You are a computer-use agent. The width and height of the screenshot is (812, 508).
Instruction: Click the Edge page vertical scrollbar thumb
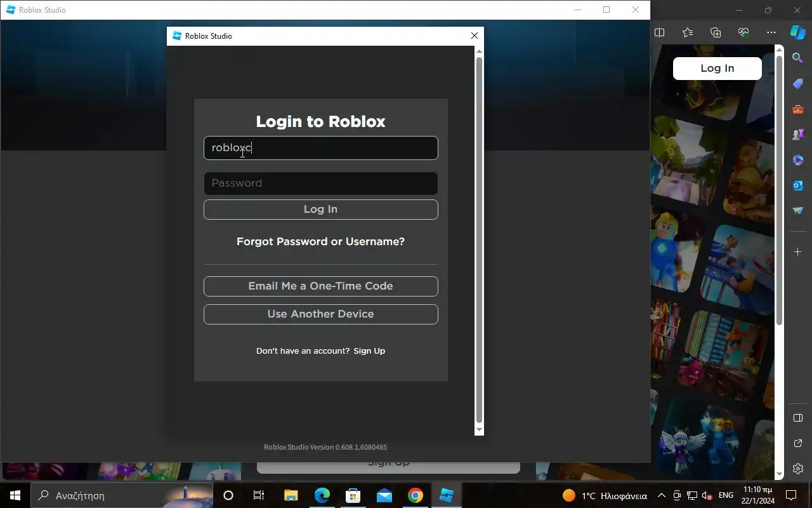(x=780, y=190)
